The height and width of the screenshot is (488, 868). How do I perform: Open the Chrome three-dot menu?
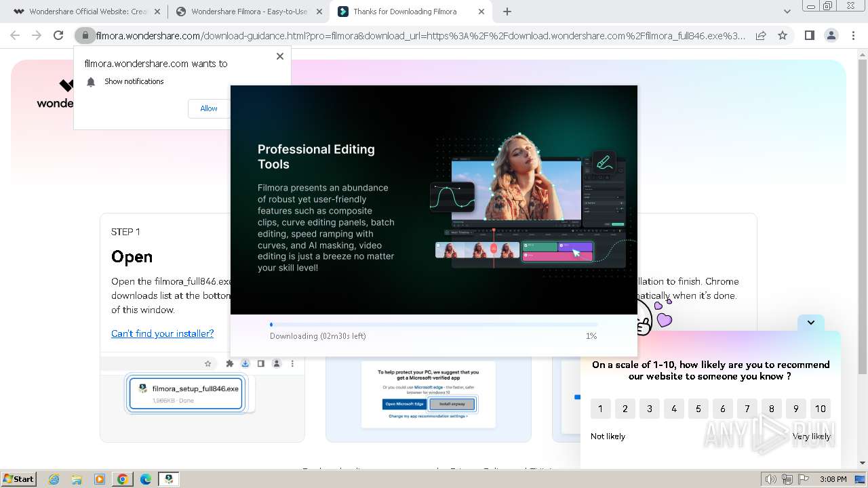tap(853, 35)
